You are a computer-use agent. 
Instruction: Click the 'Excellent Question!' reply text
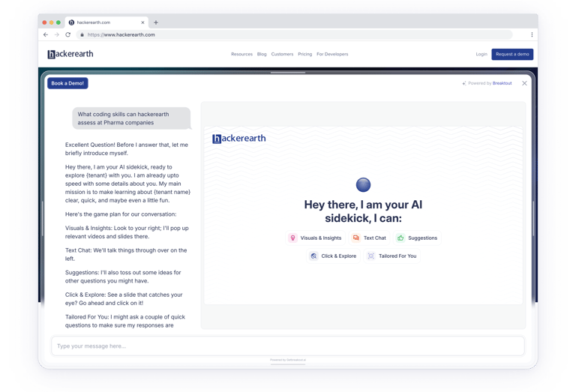click(x=127, y=148)
